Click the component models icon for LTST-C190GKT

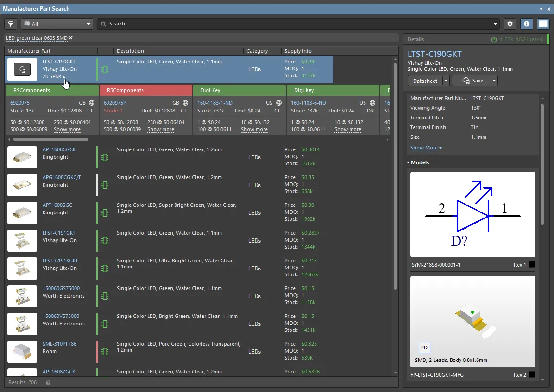click(105, 69)
